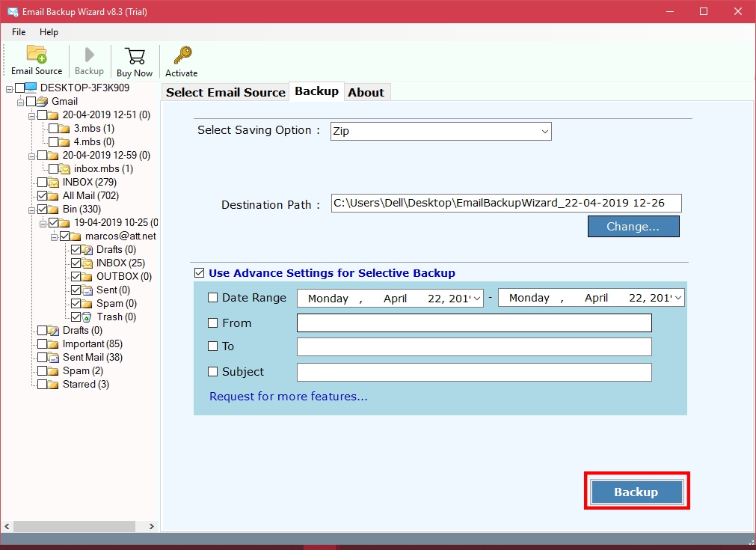756x550 pixels.
Task: Click the Spam (0) folder icon
Action: click(x=87, y=304)
